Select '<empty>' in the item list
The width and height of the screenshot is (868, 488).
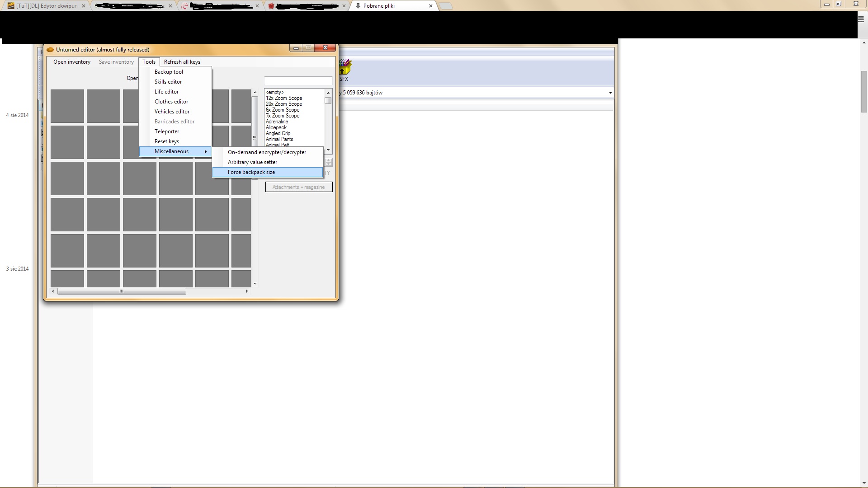tap(294, 92)
